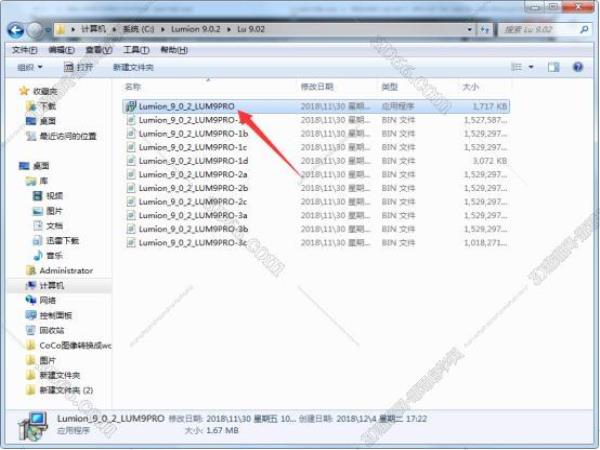Image resolution: width=600 pixels, height=450 pixels.
Task: Click the file icon of Lumion_9_0_2_LUM9PRO-3c
Action: point(131,243)
